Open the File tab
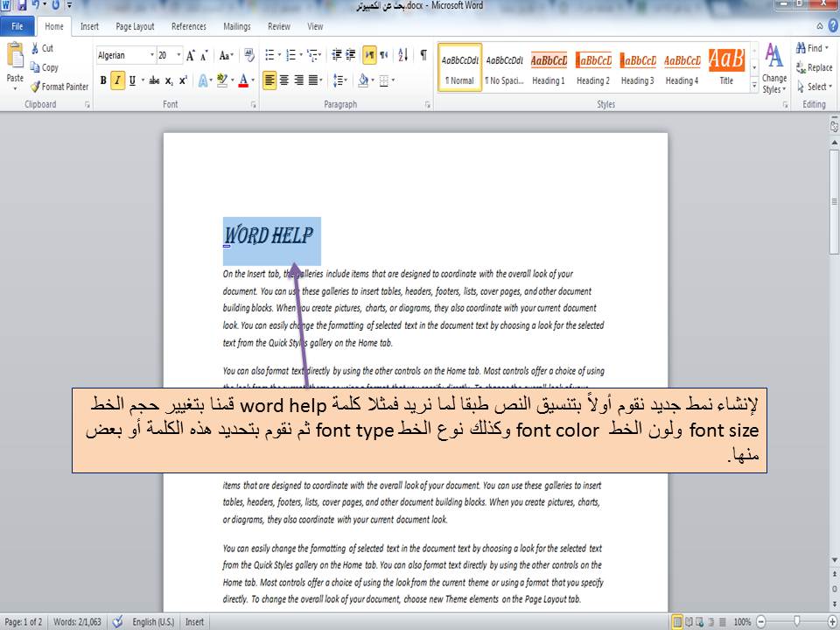 17,26
